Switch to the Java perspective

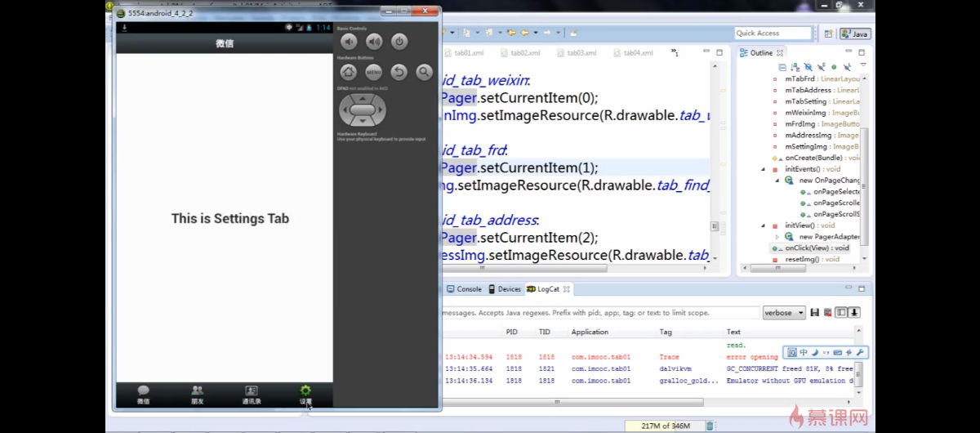[855, 33]
